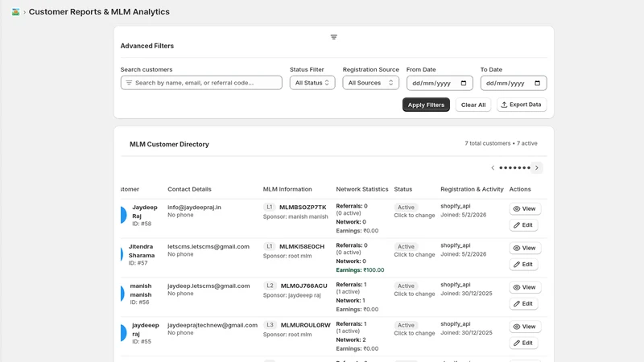Click Earnings ₹100.00 value
The width and height of the screenshot is (644, 362).
[360, 270]
